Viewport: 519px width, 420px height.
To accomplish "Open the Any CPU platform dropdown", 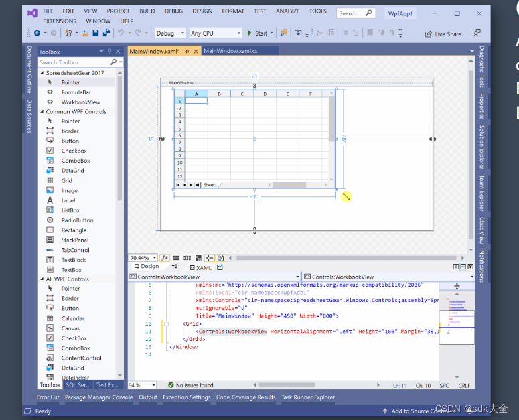I will [x=238, y=33].
